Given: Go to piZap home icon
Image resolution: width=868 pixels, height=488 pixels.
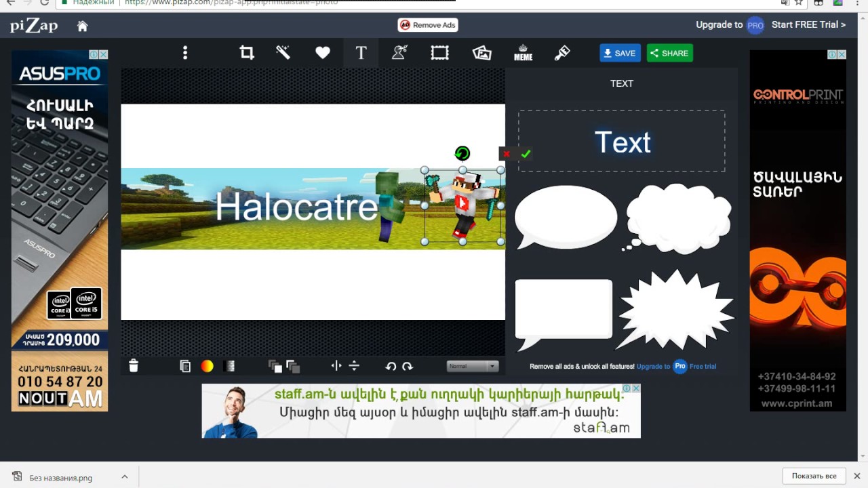Looking at the screenshot, I should click(x=82, y=26).
